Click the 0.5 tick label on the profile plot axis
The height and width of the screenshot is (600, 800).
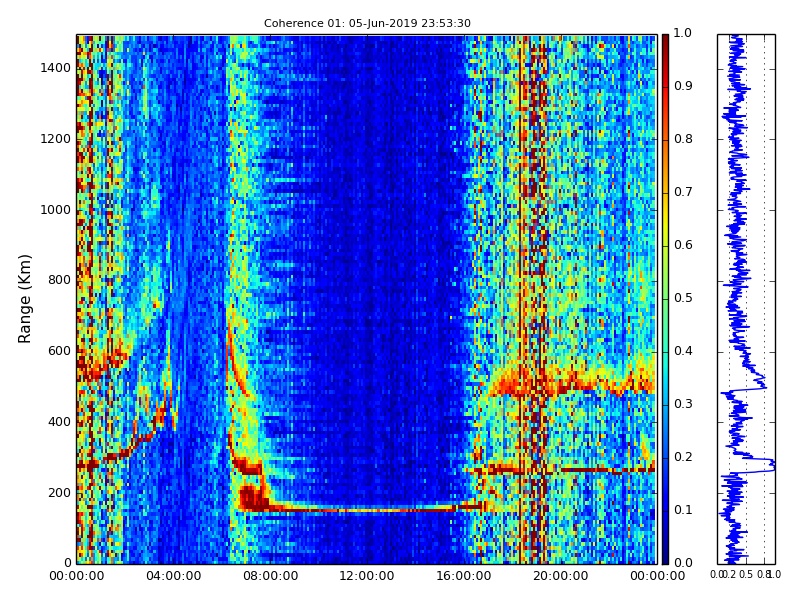click(x=746, y=574)
